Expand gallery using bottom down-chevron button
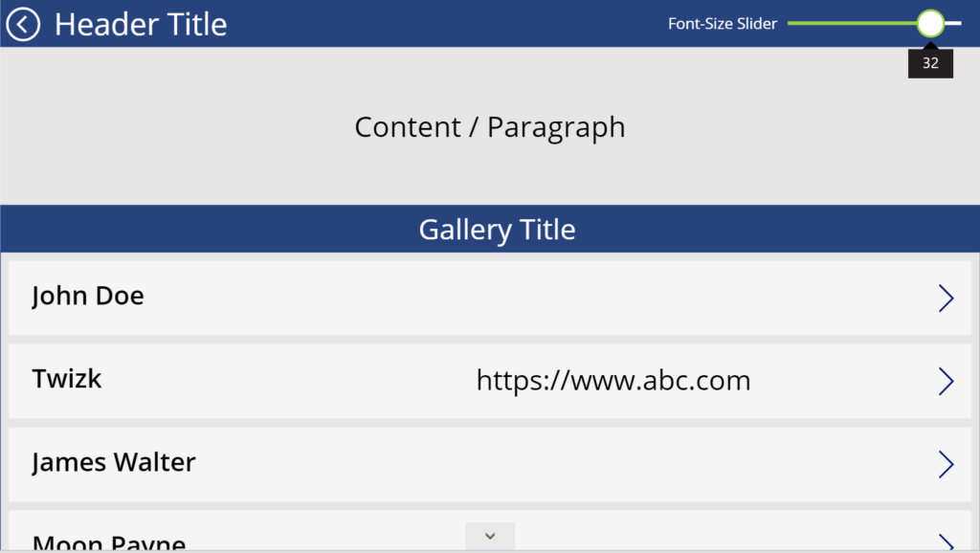Viewport: 980px width, 553px height. (x=490, y=536)
